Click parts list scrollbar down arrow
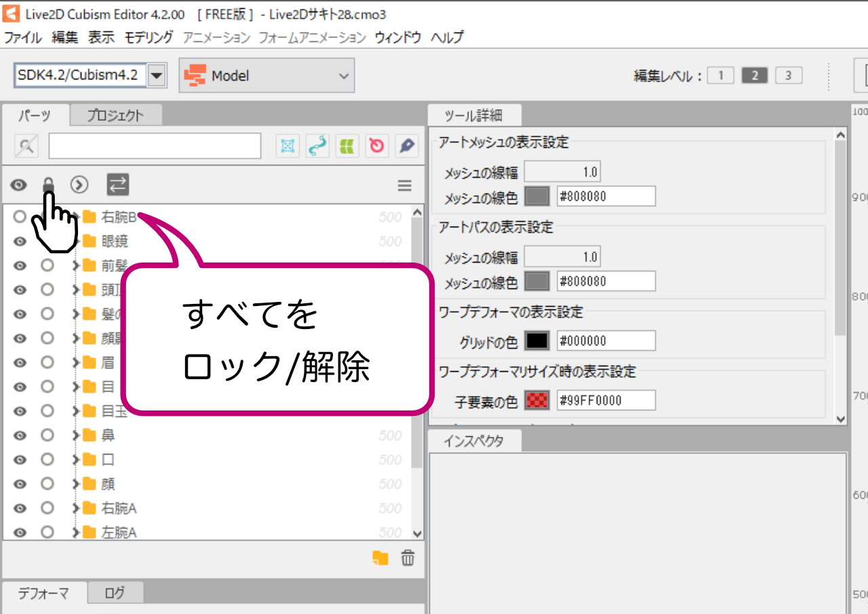Viewport: 868px width, 614px height. click(x=417, y=534)
